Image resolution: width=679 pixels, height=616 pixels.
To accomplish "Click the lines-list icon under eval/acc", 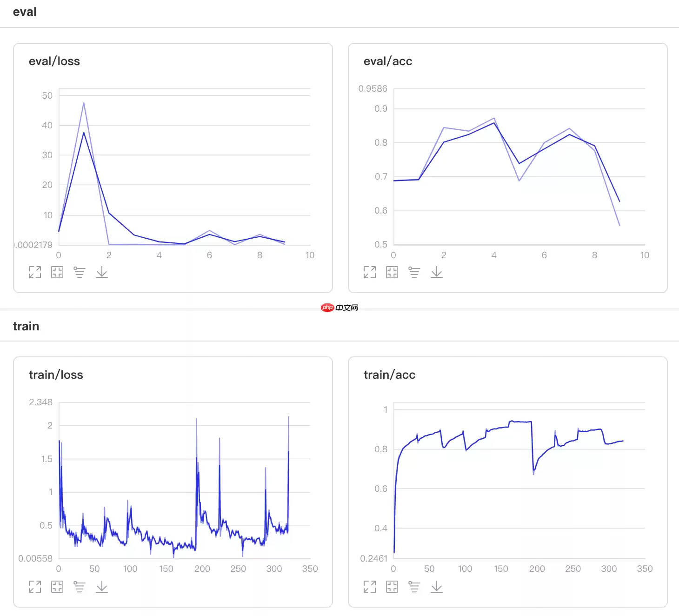I will (x=414, y=272).
